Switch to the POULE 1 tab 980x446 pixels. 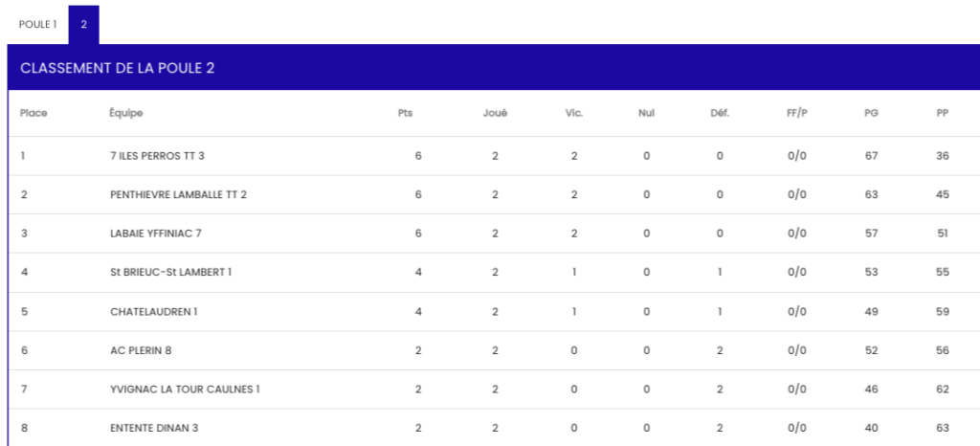coord(38,24)
